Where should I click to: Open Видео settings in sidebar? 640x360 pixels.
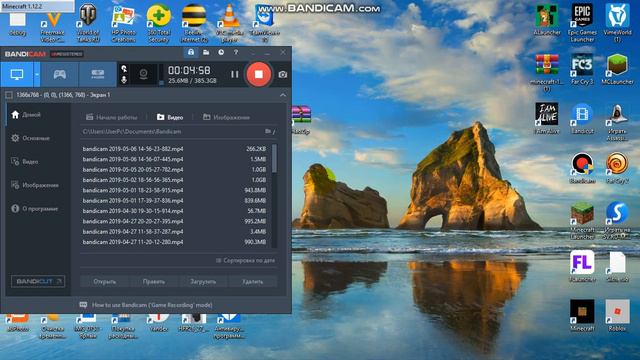(25, 162)
